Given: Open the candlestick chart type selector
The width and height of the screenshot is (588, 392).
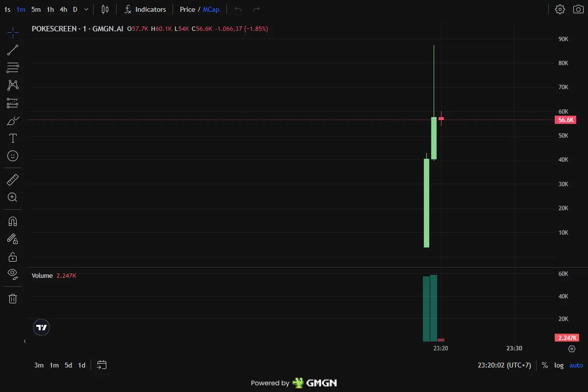Looking at the screenshot, I should click(x=105, y=9).
